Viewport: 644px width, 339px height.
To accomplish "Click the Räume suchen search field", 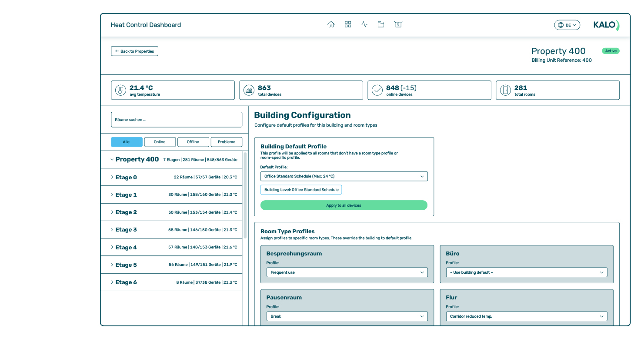I will pos(177,120).
